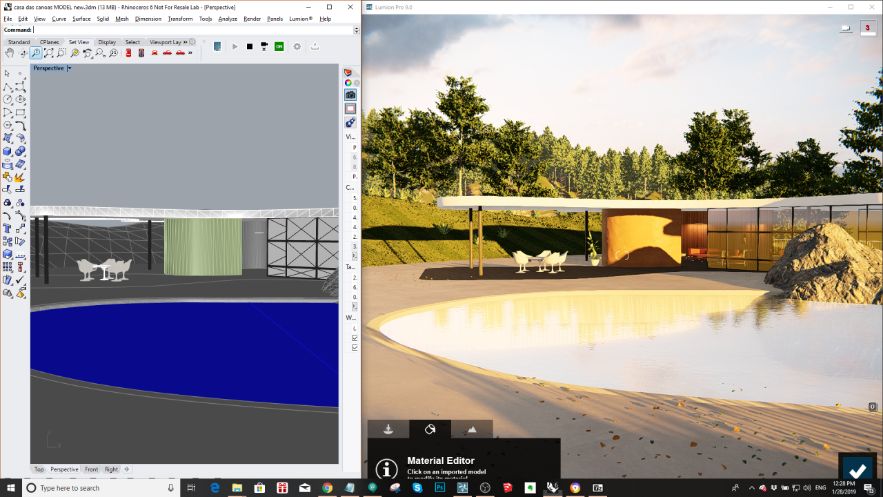Tick the lower checkbox in properties panel

point(353,349)
